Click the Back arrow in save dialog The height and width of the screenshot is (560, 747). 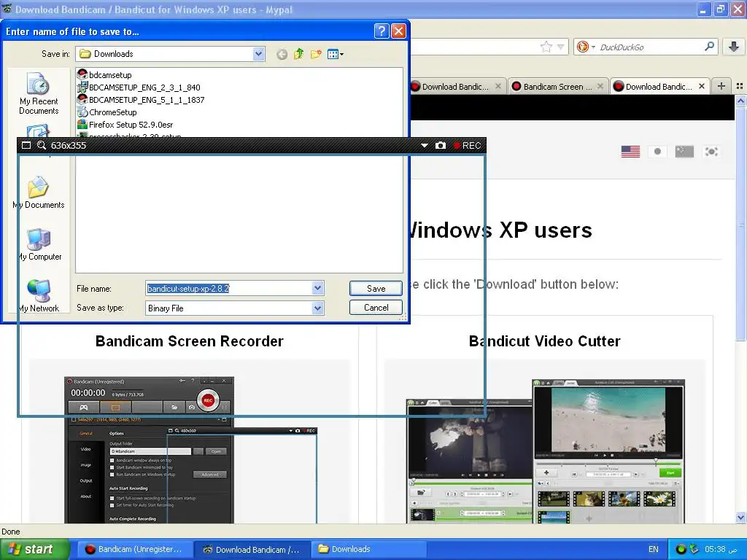pos(282,54)
